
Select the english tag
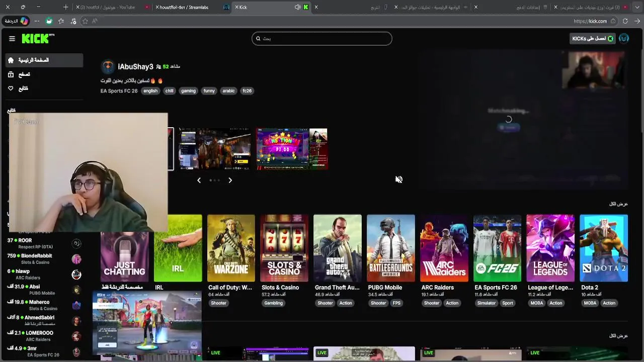[x=150, y=91]
